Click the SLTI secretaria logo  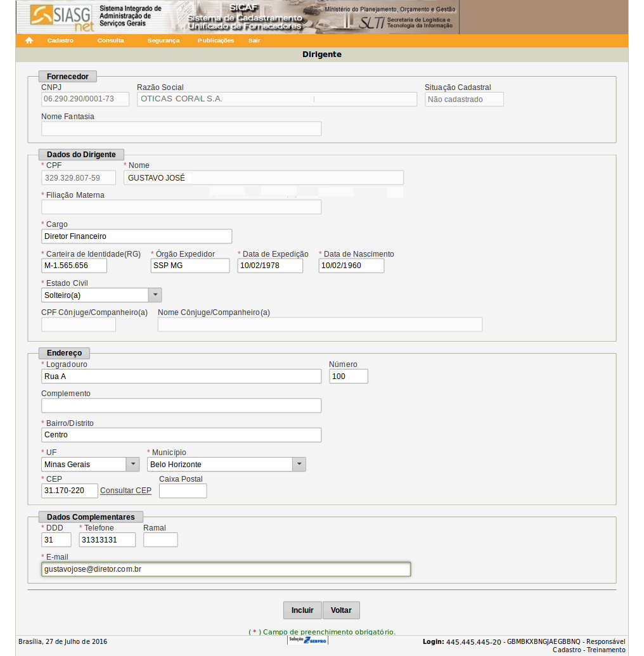tap(405, 22)
